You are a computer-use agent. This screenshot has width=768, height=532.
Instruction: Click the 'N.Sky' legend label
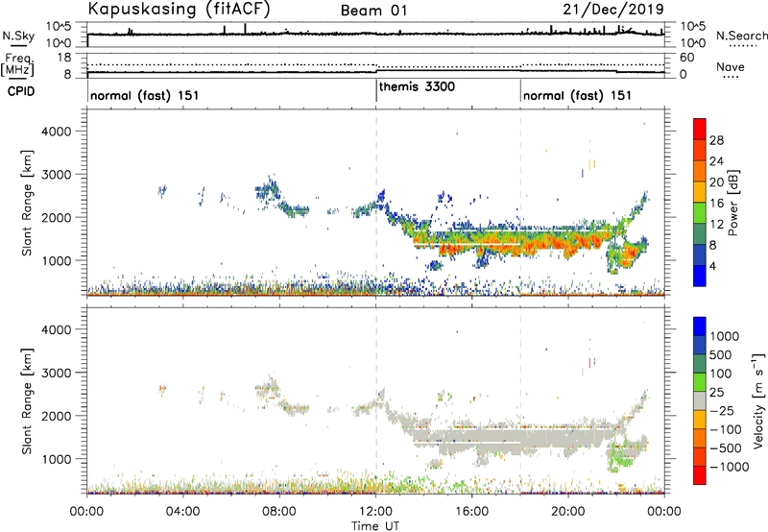[x=18, y=36]
